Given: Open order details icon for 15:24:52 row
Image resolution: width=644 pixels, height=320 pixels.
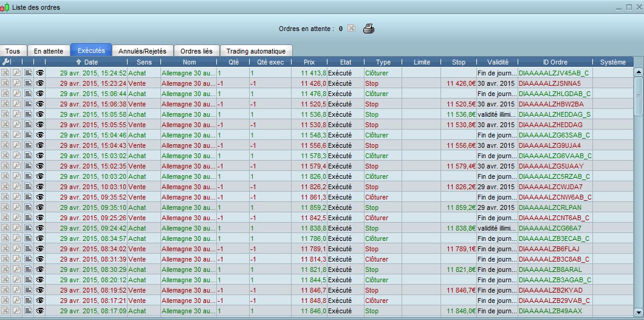Looking at the screenshot, I should pyautogui.click(x=28, y=73).
